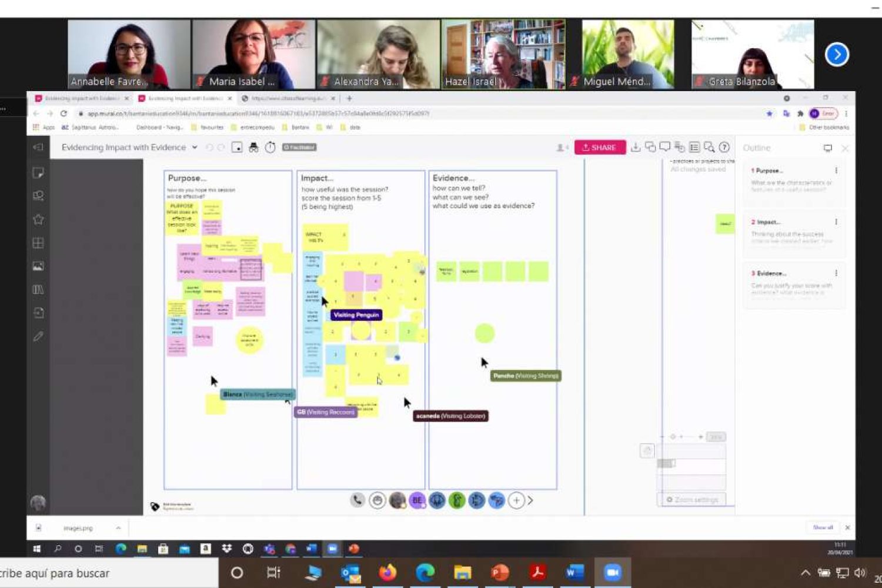Bookmark this page star icon
882x588 pixels.
[x=769, y=113]
